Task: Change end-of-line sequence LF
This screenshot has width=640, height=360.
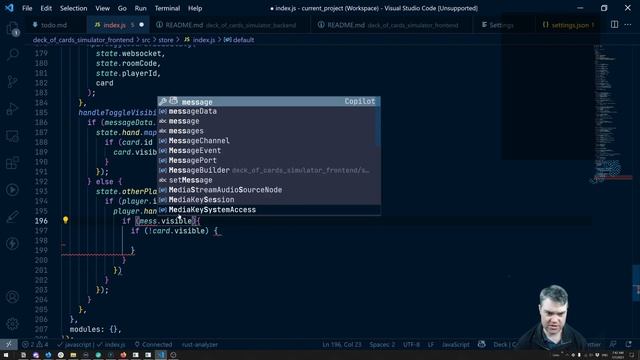Action: (x=431, y=344)
